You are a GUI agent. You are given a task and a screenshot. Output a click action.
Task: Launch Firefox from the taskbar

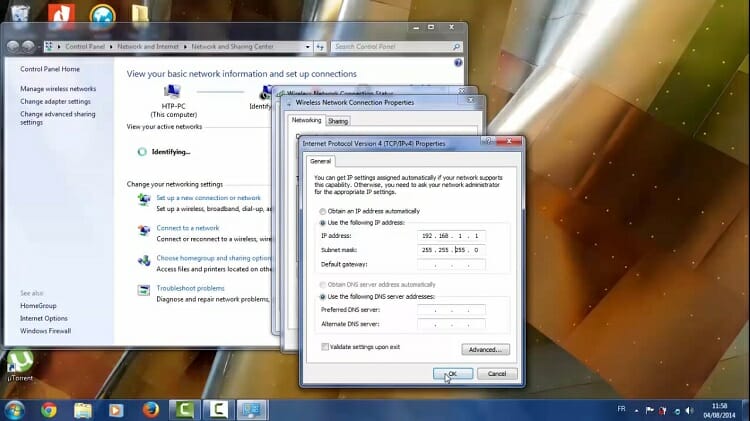click(x=151, y=410)
